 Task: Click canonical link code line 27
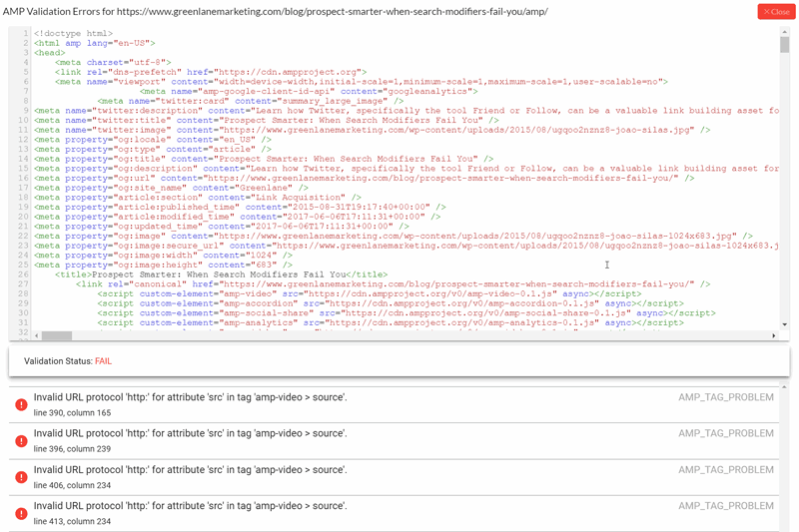pos(393,285)
